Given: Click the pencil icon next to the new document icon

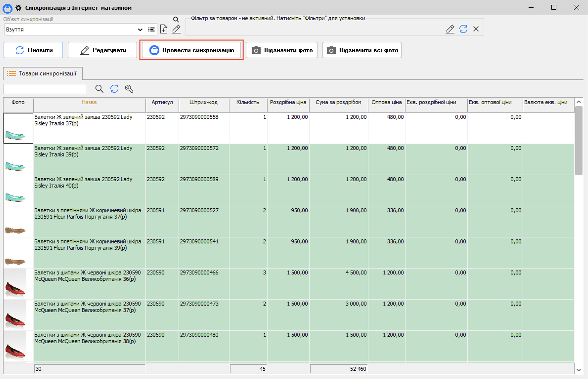Looking at the screenshot, I should pos(176,29).
